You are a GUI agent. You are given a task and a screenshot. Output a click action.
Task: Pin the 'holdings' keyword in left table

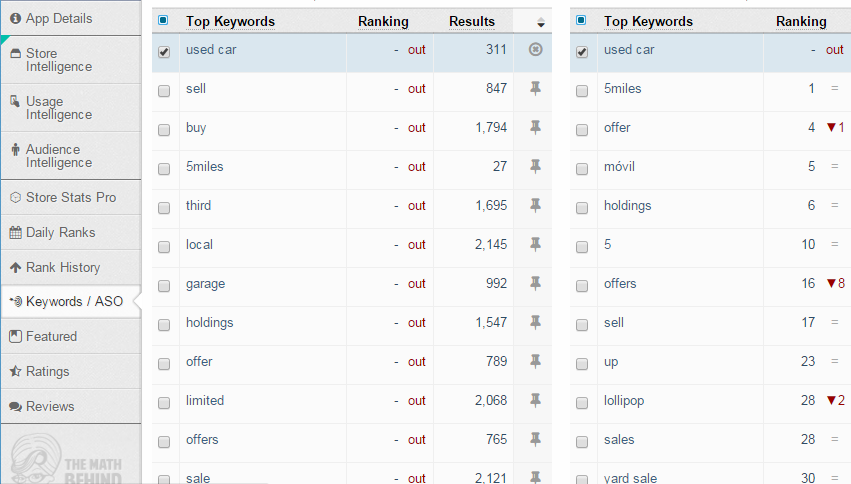click(535, 323)
